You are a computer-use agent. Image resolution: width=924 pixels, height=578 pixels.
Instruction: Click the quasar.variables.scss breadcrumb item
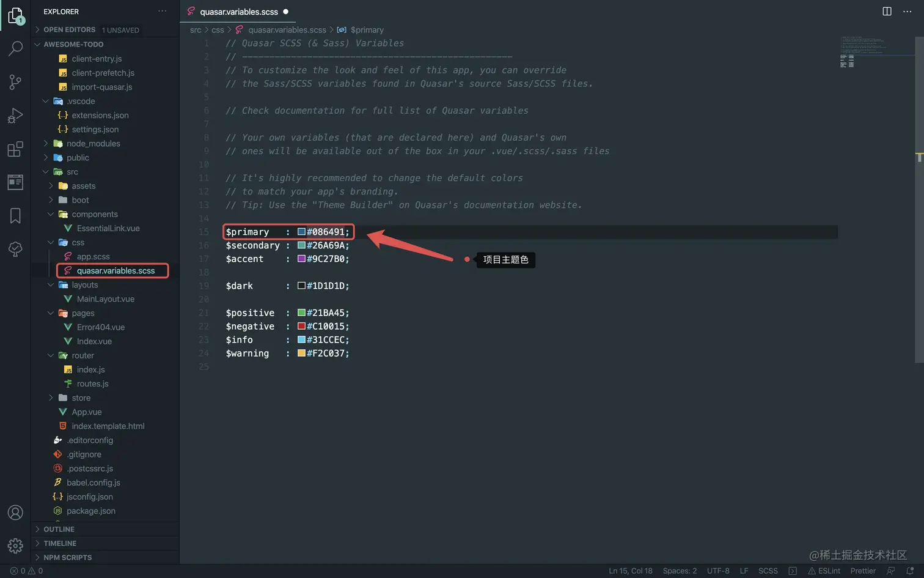click(287, 29)
